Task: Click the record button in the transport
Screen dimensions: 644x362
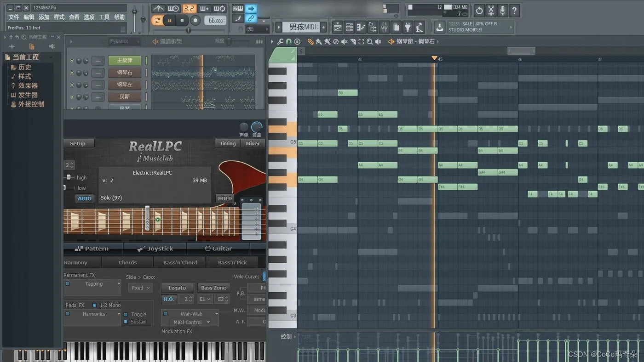Action: [x=195, y=20]
